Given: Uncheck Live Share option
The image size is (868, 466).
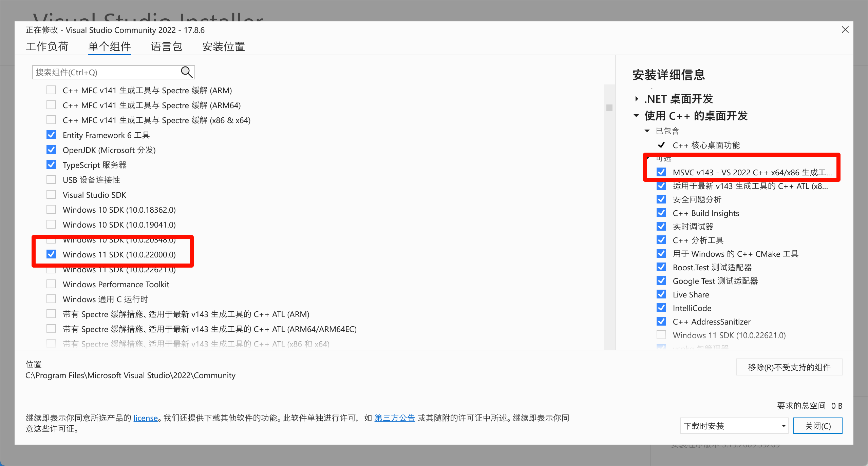Looking at the screenshot, I should 661,294.
